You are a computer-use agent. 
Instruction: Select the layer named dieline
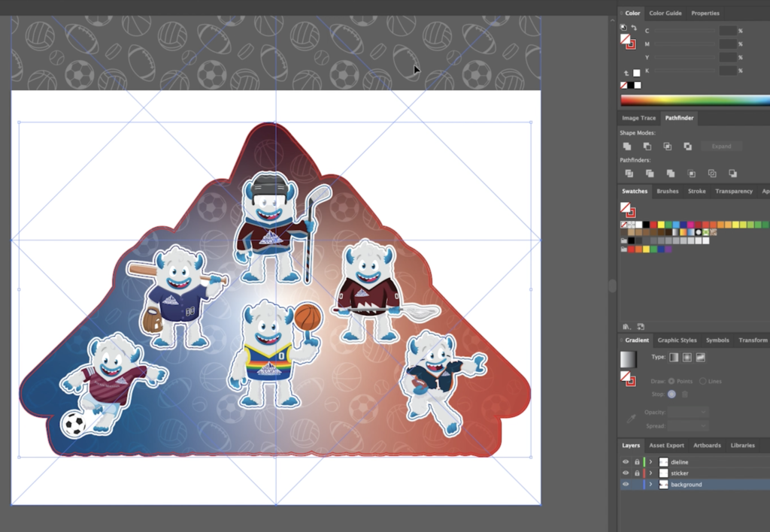(679, 462)
